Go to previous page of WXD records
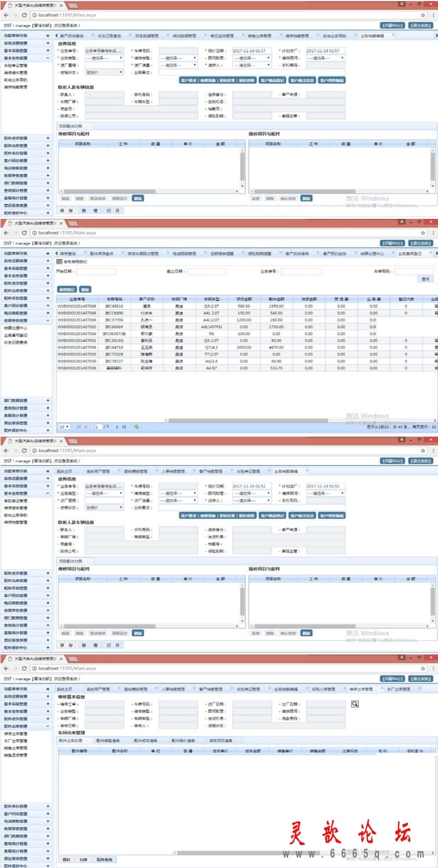The width and height of the screenshot is (438, 868). [86, 427]
